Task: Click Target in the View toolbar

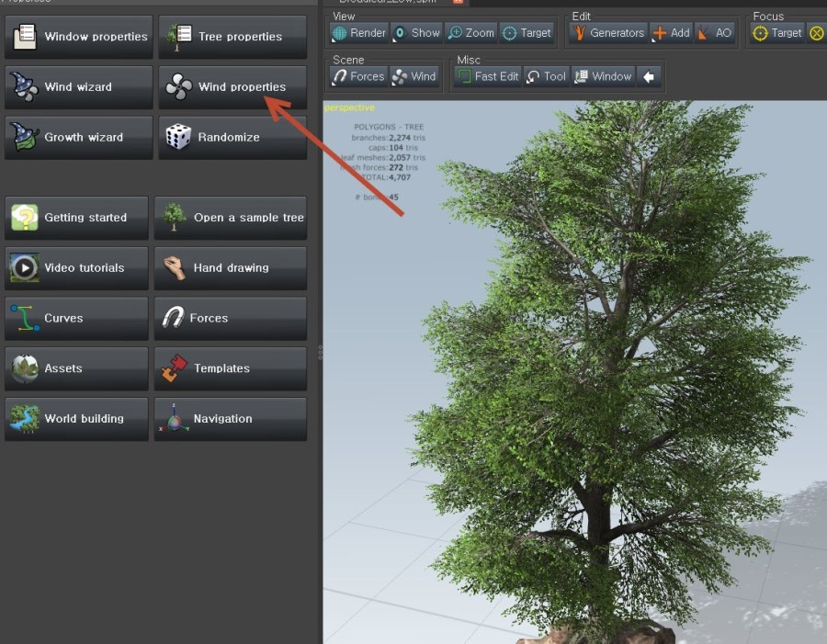Action: click(x=527, y=33)
